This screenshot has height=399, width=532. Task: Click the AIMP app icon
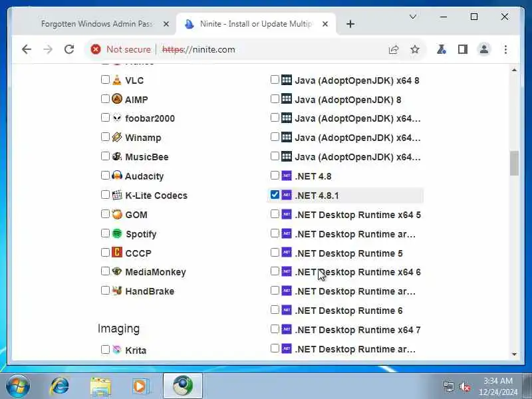[x=117, y=98]
